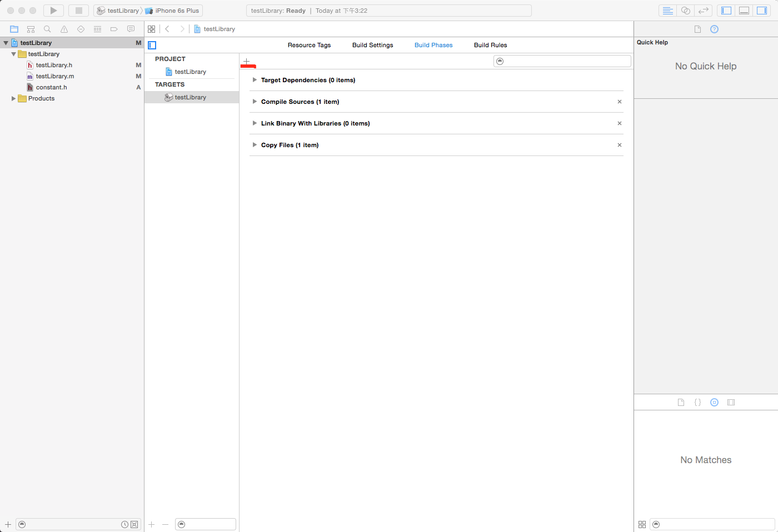Run the project with the Play button
The height and width of the screenshot is (532, 778).
coord(53,11)
